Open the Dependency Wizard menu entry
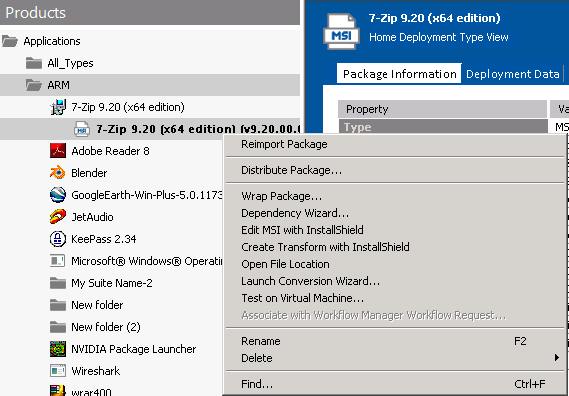Screen dimensions: 569x396 tap(295, 213)
